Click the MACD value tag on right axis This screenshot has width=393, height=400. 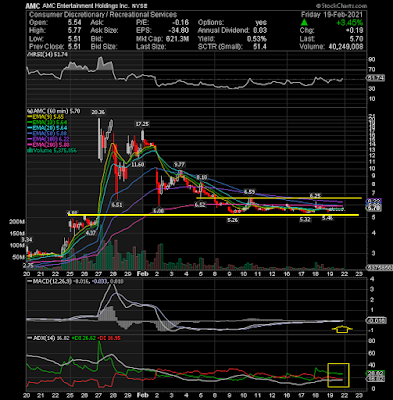pyautogui.click(x=376, y=321)
